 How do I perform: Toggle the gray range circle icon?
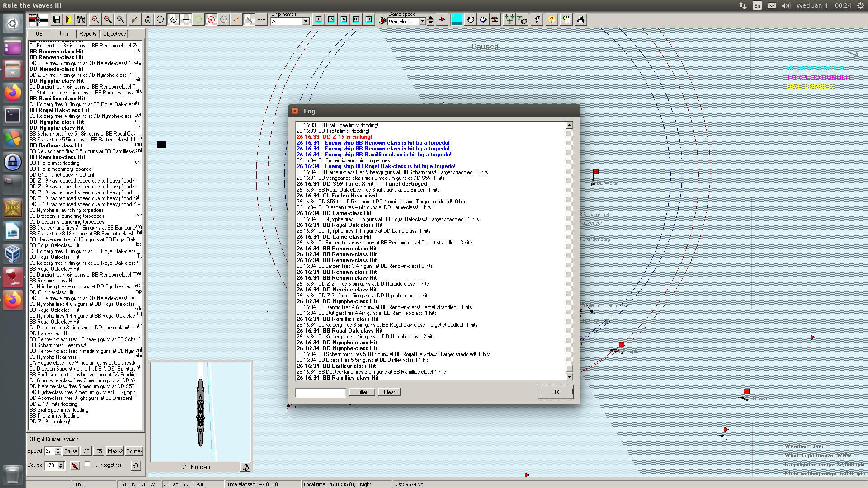pyautogui.click(x=223, y=19)
